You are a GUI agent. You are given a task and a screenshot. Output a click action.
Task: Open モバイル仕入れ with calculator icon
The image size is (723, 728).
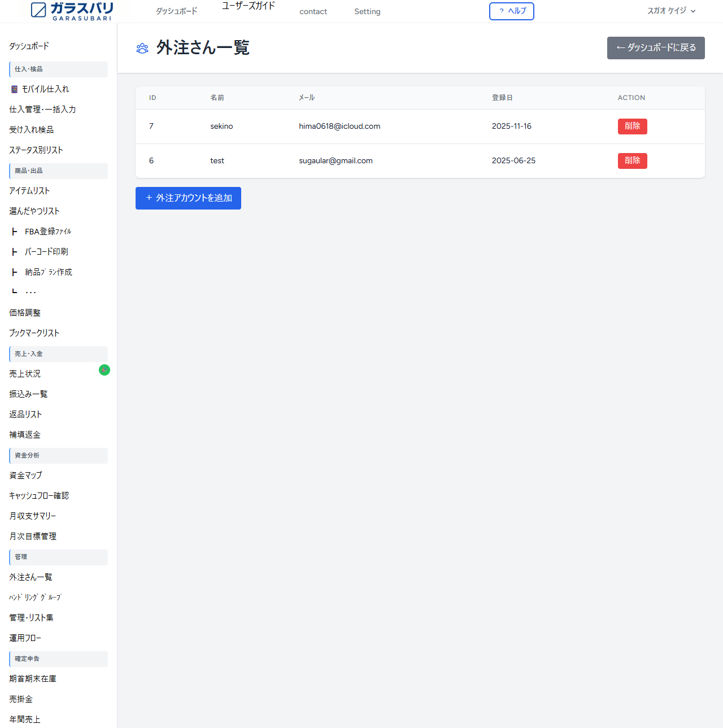click(x=40, y=89)
